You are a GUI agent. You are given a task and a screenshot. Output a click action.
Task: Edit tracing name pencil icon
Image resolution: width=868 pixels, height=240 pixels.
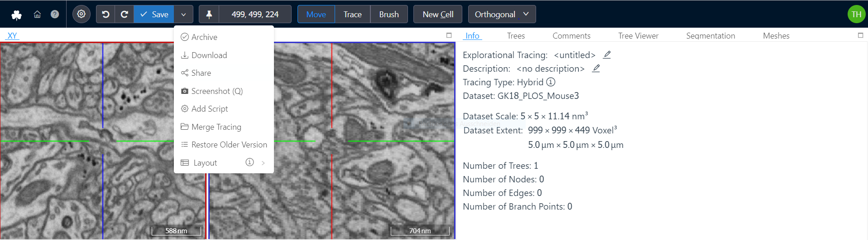(x=607, y=54)
